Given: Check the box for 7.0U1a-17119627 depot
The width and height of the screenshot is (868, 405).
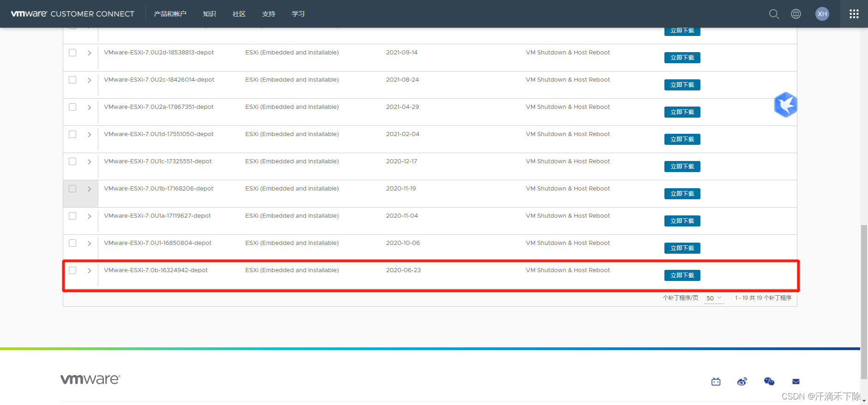Looking at the screenshot, I should click(x=72, y=216).
